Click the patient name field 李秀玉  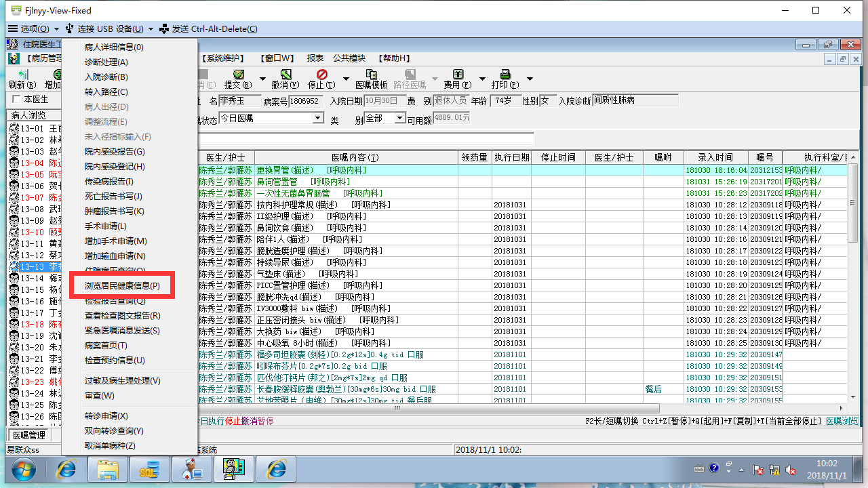(x=239, y=101)
